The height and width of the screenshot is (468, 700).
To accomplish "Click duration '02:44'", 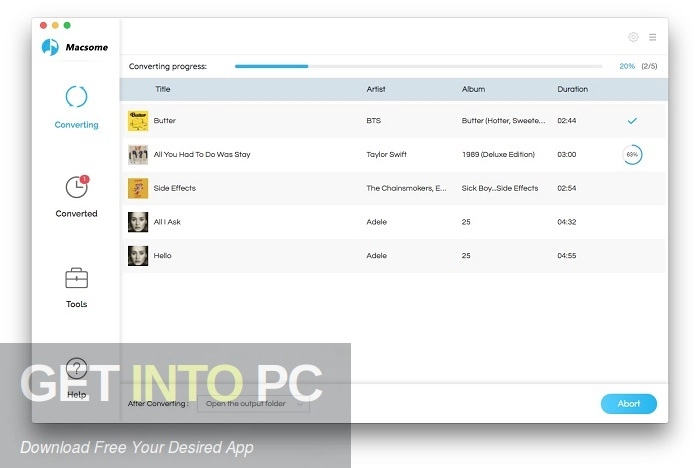I will 567,121.
